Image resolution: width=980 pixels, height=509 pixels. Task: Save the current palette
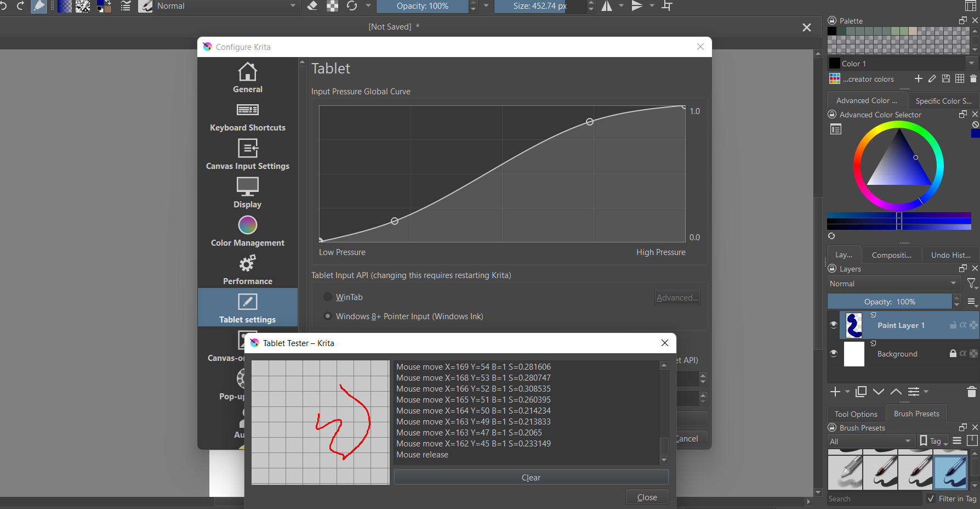click(946, 79)
